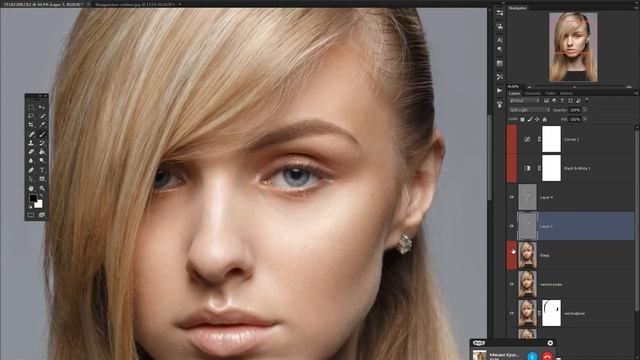
Task: Click the Navigator zoom out icon
Action: click(529, 87)
